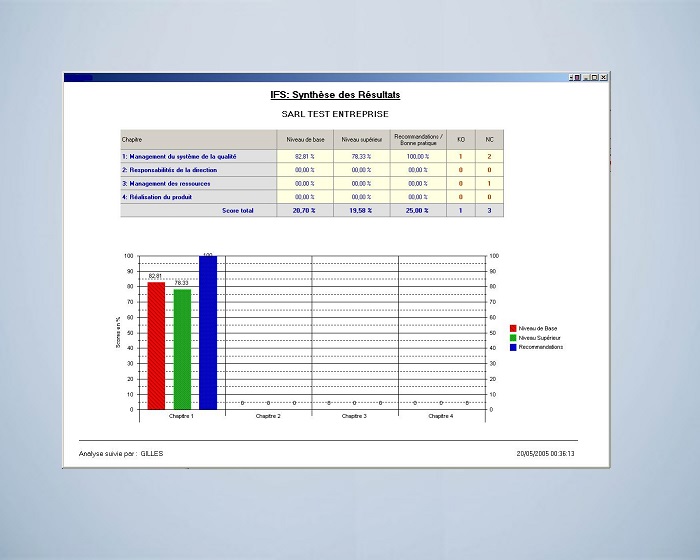The height and width of the screenshot is (560, 700).
Task: Click the "Niveau de base" column header
Action: click(x=305, y=139)
